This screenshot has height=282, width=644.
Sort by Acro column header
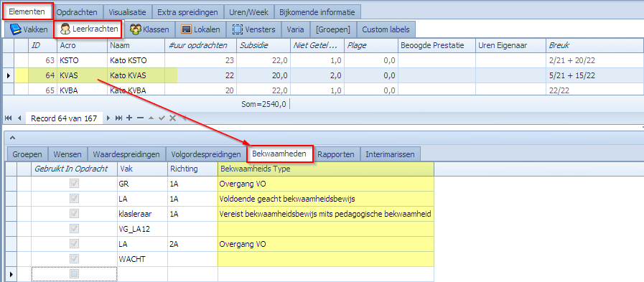pyautogui.click(x=82, y=45)
